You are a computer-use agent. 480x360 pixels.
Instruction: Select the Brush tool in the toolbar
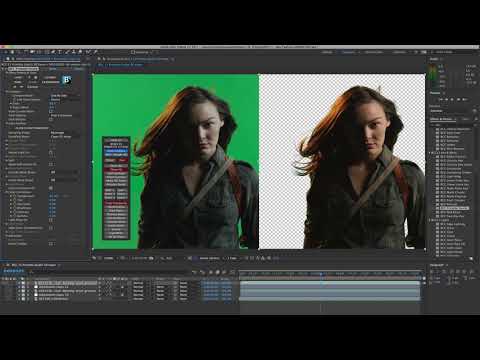66,52
